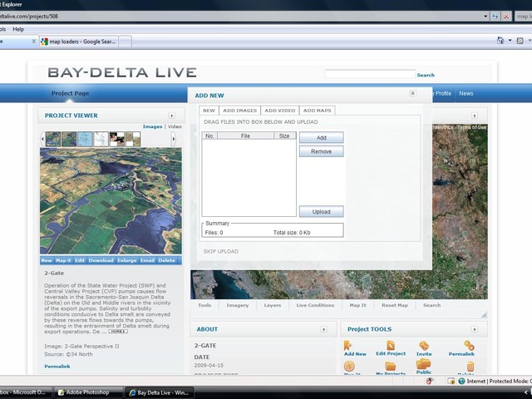Click the Size column header in upload list
Screen dimensions: 532x399
(284, 135)
